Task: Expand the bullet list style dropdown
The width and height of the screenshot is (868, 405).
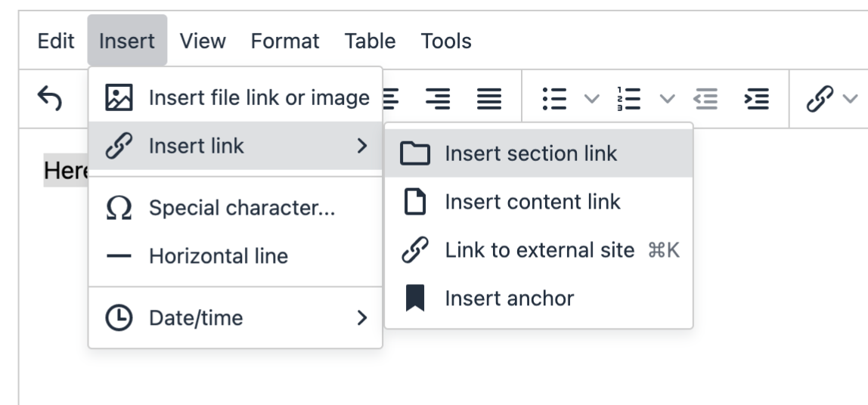Action: pos(592,98)
